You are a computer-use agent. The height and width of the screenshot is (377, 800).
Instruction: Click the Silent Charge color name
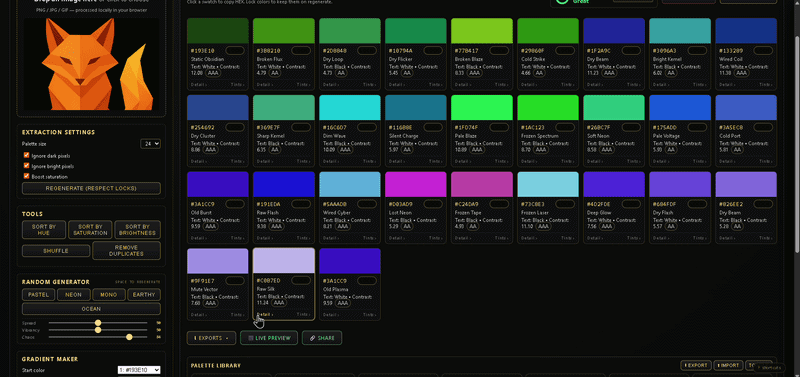(404, 136)
